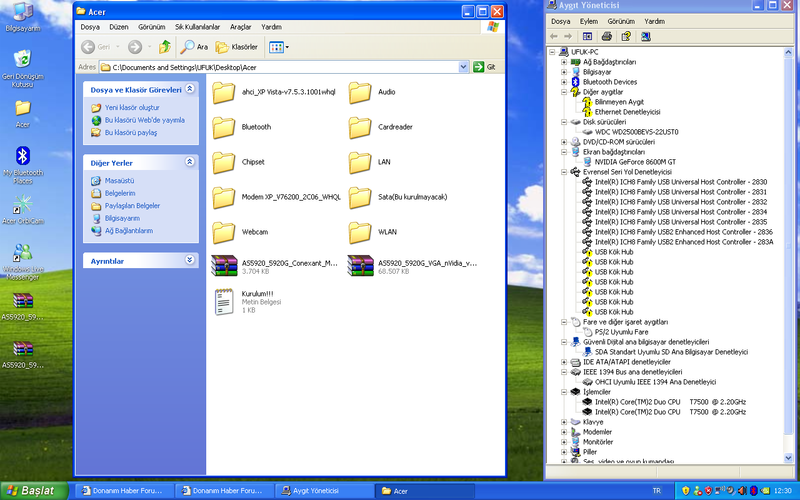
Task: Click the Başlat start button
Action: [x=33, y=491]
